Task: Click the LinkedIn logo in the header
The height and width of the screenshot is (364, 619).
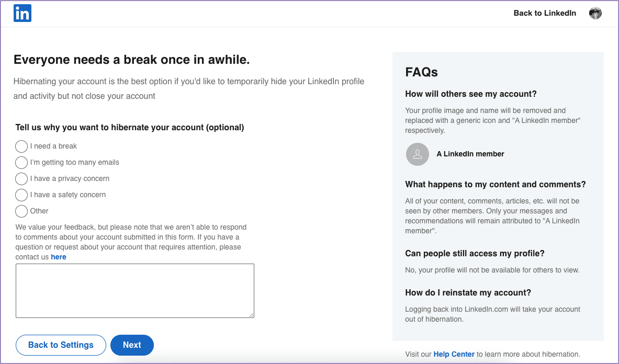Action: click(x=22, y=13)
